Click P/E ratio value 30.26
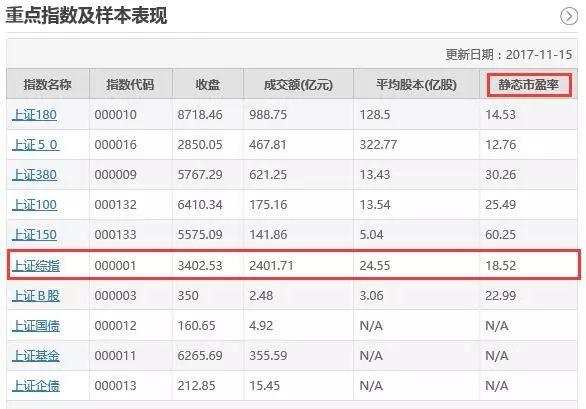Image resolution: width=586 pixels, height=409 pixels. click(500, 175)
